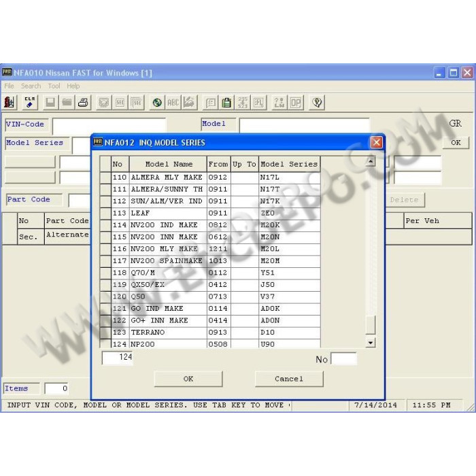Click the printer toolbar icon
The width and height of the screenshot is (476, 476).
coord(83,102)
